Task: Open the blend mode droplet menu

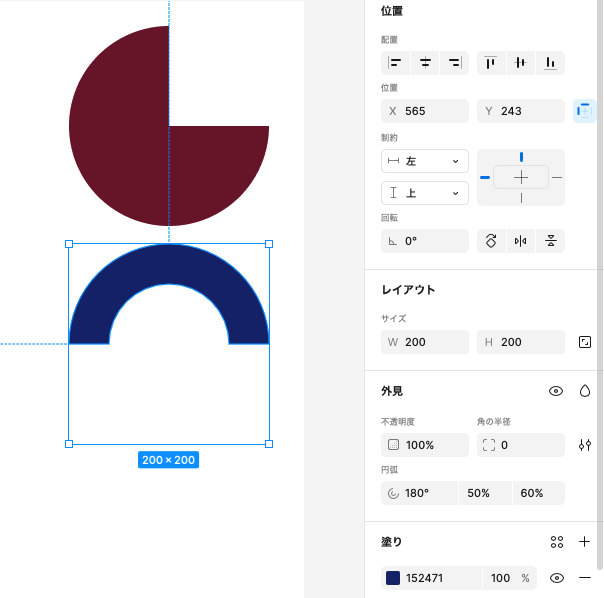Action: [x=585, y=391]
